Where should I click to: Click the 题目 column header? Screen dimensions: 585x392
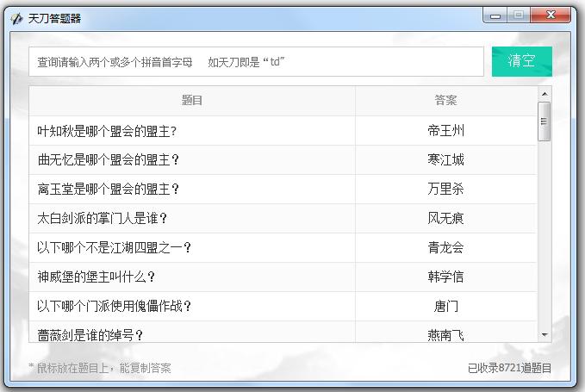[x=192, y=101]
